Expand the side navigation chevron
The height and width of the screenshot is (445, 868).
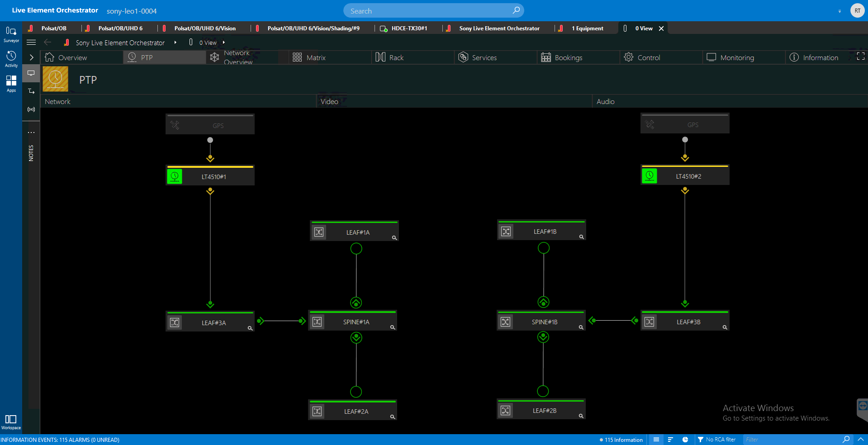click(31, 57)
